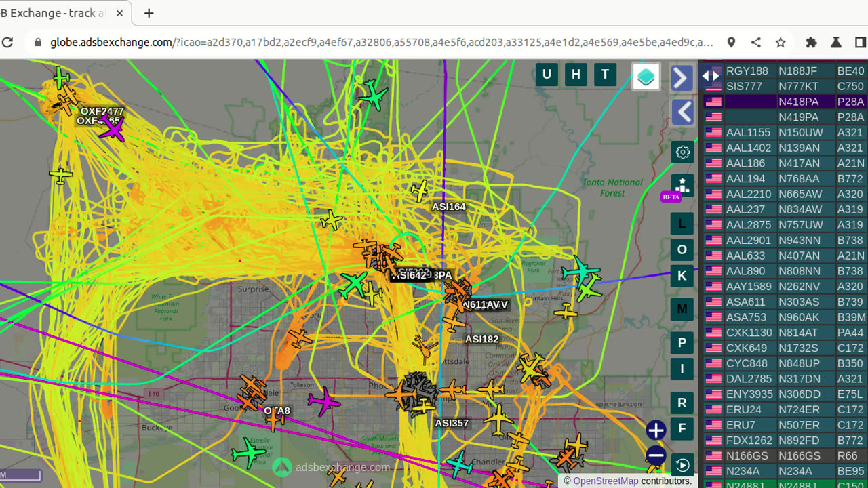
Task: Toggle the I map button
Action: [682, 369]
